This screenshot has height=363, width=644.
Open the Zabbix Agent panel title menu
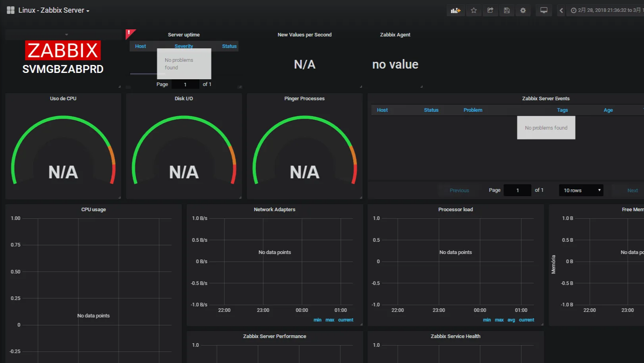pos(395,35)
